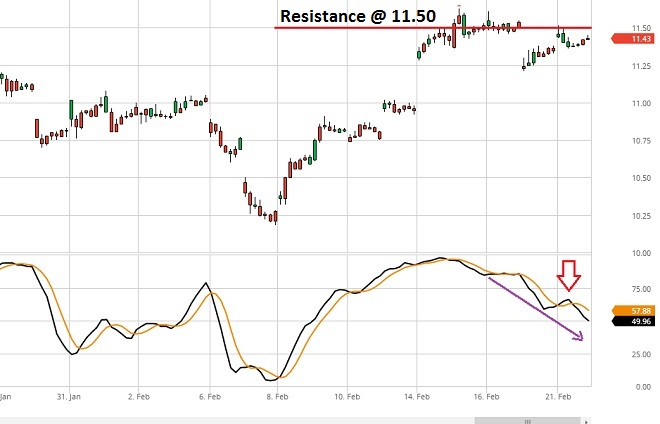Click the 10.00 price axis label
This screenshot has height=424, width=660.
click(x=641, y=253)
